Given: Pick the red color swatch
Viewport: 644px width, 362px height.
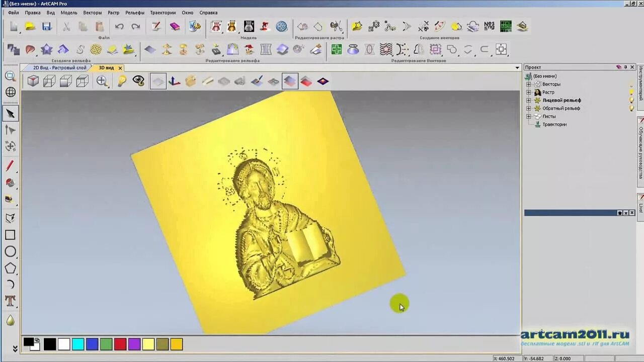Looking at the screenshot, I should click(x=120, y=344).
